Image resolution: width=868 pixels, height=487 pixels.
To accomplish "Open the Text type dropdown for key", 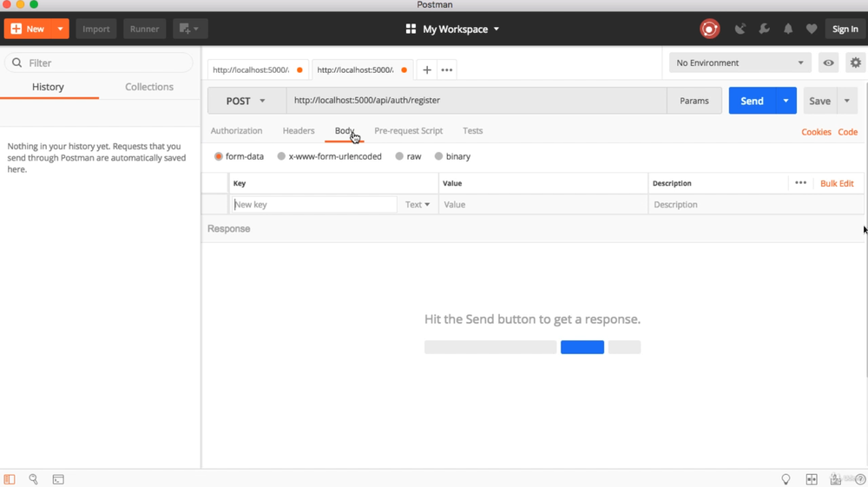I will point(418,205).
